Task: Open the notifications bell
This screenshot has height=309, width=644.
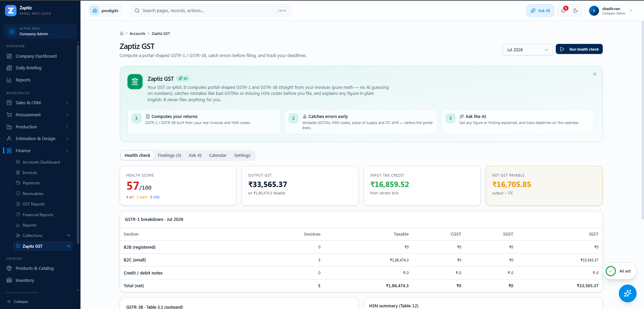Action: 563,11
